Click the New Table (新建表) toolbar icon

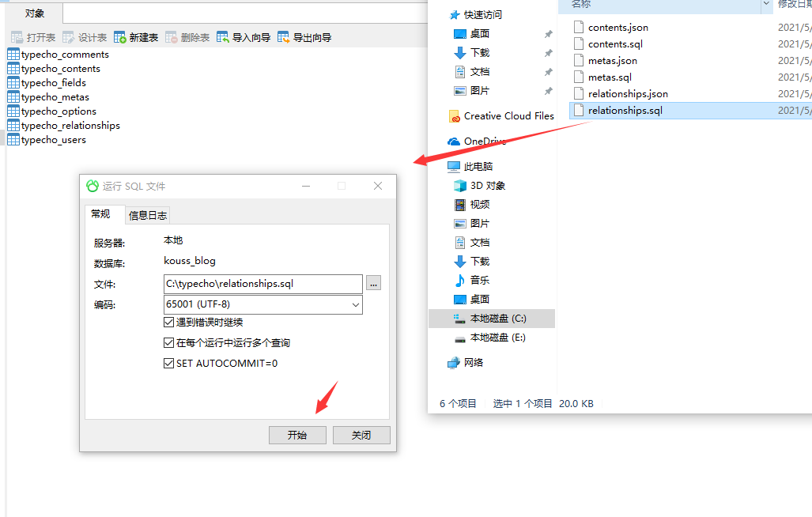tap(119, 37)
